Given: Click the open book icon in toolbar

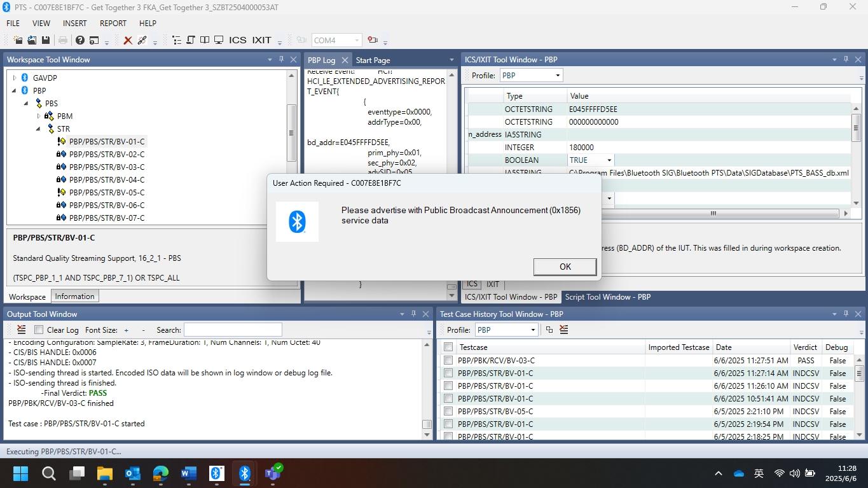Looking at the screenshot, I should pos(205,40).
